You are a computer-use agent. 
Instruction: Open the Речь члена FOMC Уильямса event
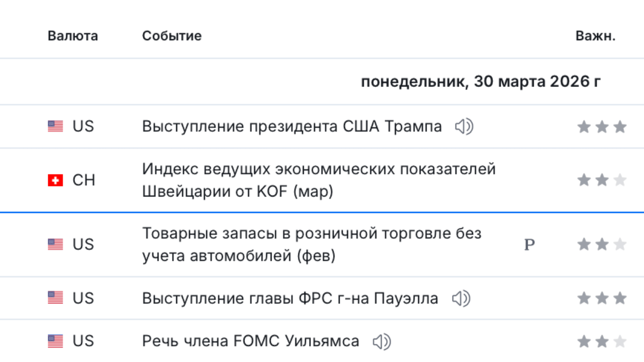coord(251,342)
